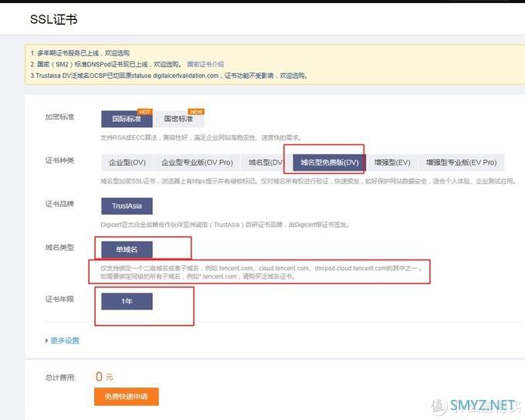The image size is (525, 420).
Task: Pick the 域名型免费版(DV) option
Action: tap(329, 163)
